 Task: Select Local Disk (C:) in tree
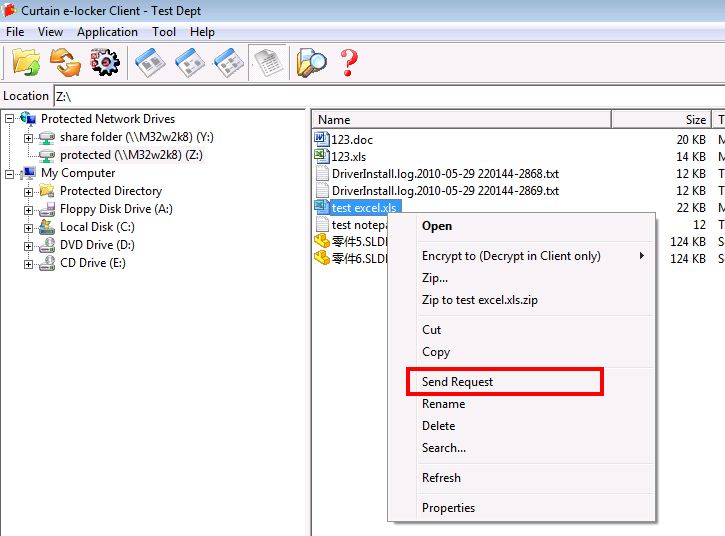click(97, 227)
